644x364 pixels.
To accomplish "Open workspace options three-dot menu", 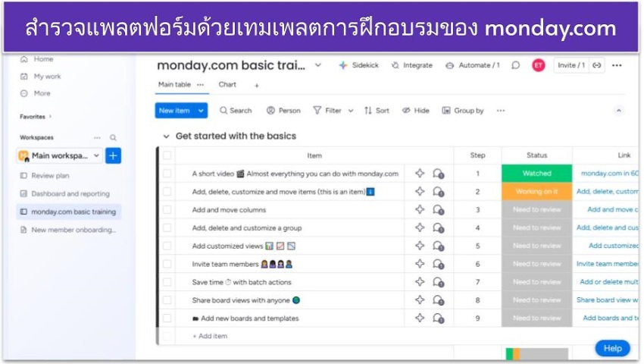I will coord(97,137).
